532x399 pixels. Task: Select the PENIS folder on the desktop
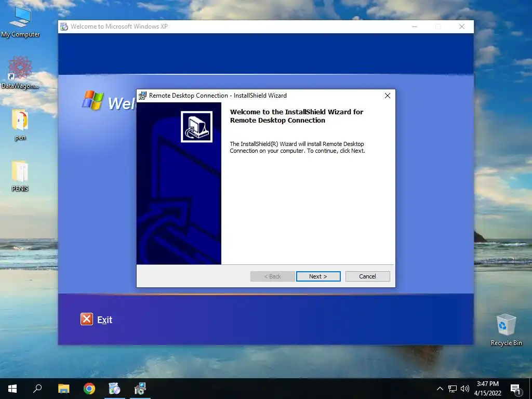pyautogui.click(x=20, y=176)
